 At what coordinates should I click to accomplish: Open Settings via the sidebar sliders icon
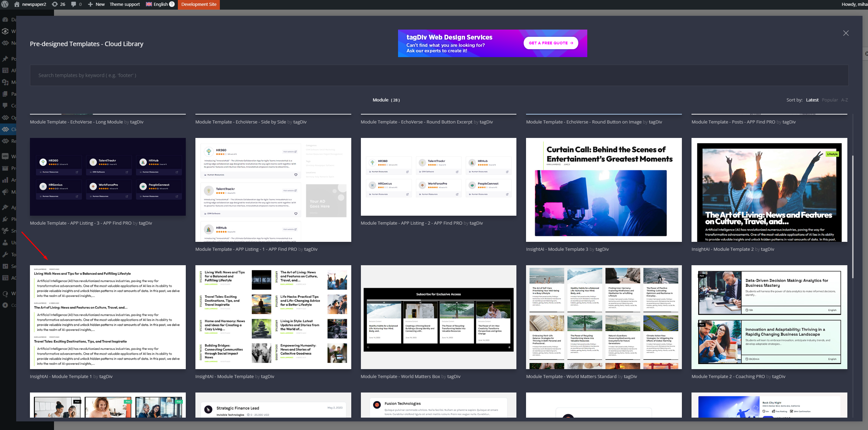point(5,266)
